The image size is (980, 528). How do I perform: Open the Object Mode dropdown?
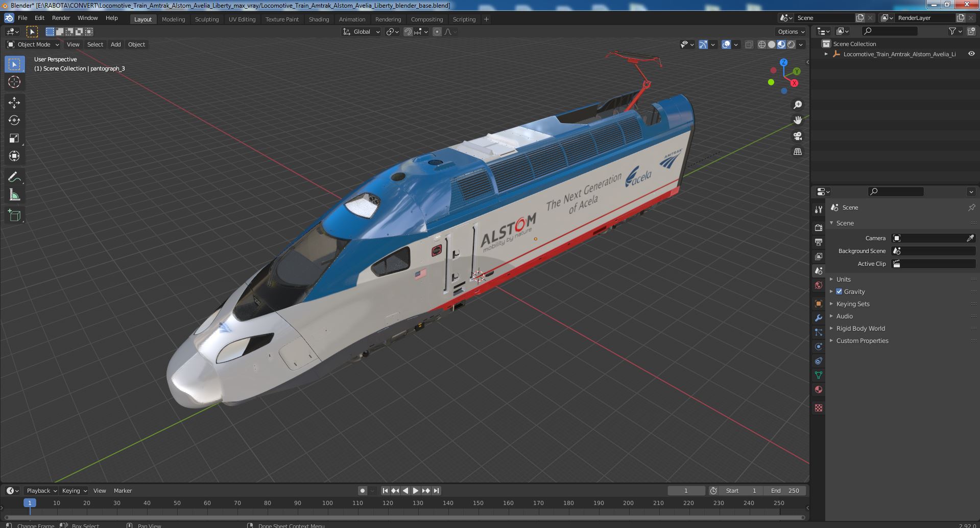(x=33, y=44)
